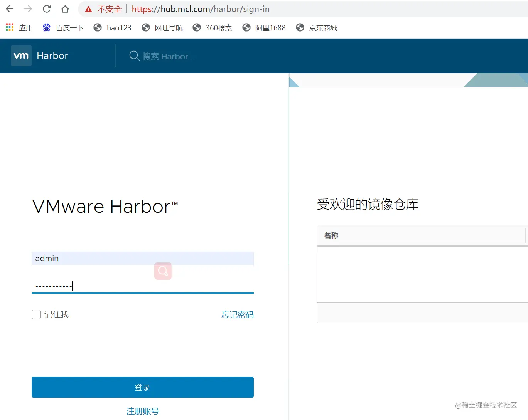This screenshot has width=528, height=420.
Task: Reload the page with the refresh icon
Action: 47,9
